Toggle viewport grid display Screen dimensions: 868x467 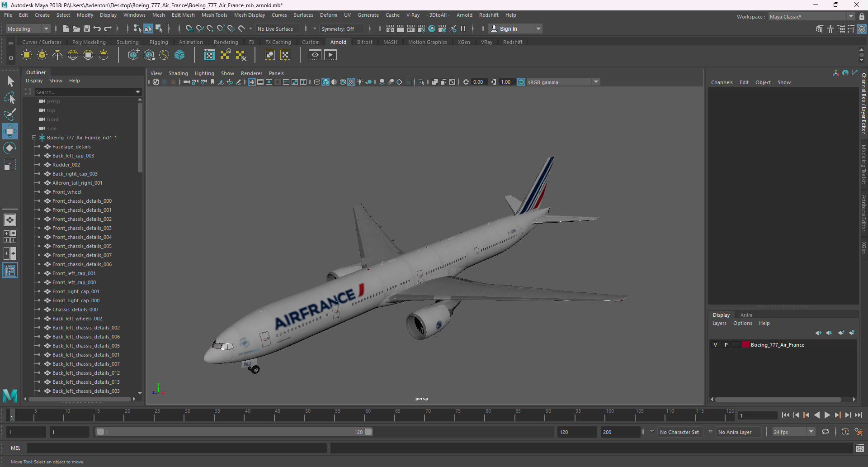[252, 82]
